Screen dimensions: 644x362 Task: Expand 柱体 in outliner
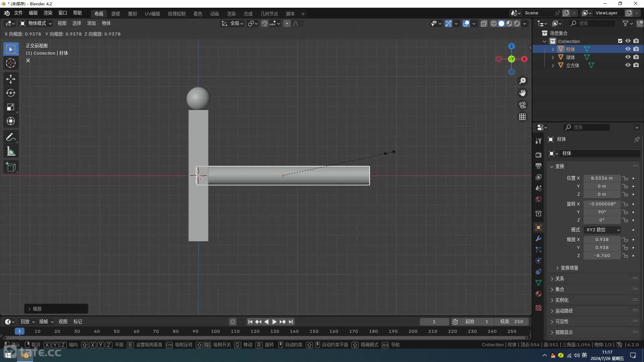click(x=553, y=49)
